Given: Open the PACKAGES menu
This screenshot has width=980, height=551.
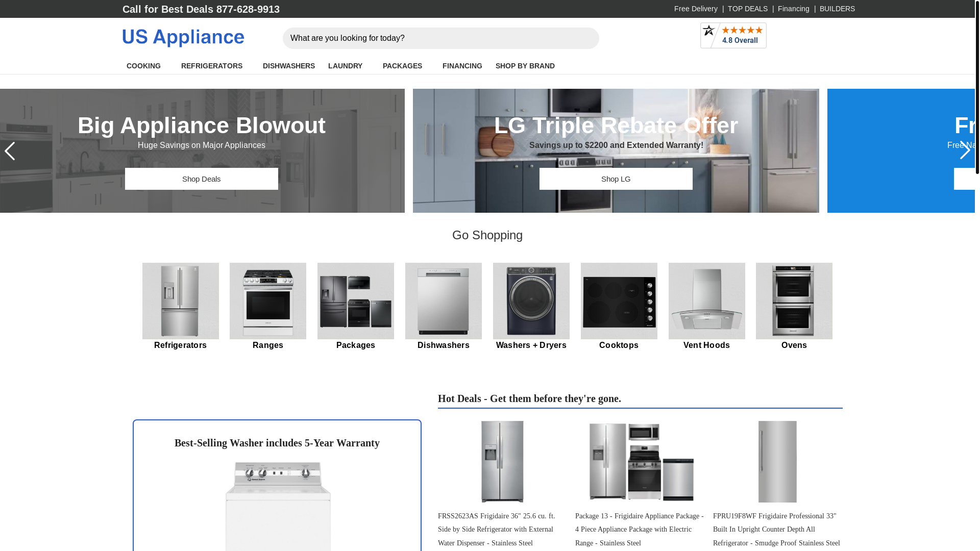Looking at the screenshot, I should click(x=402, y=66).
